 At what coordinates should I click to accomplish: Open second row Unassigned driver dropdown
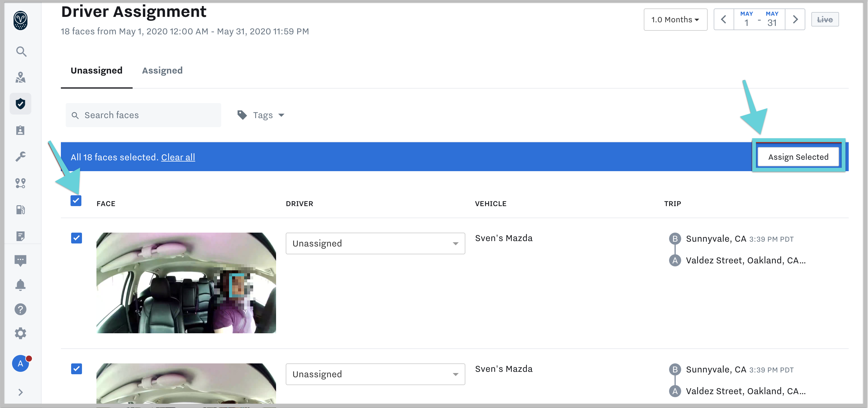tap(375, 374)
